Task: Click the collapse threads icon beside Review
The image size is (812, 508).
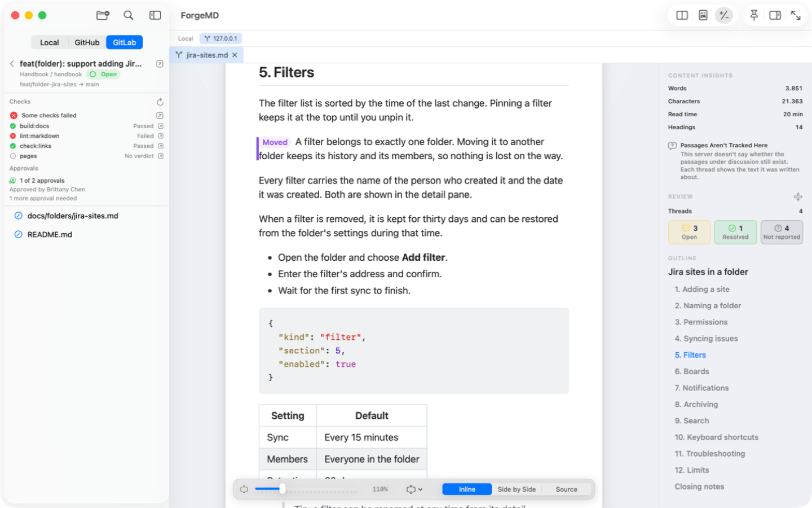Action: 798,196
